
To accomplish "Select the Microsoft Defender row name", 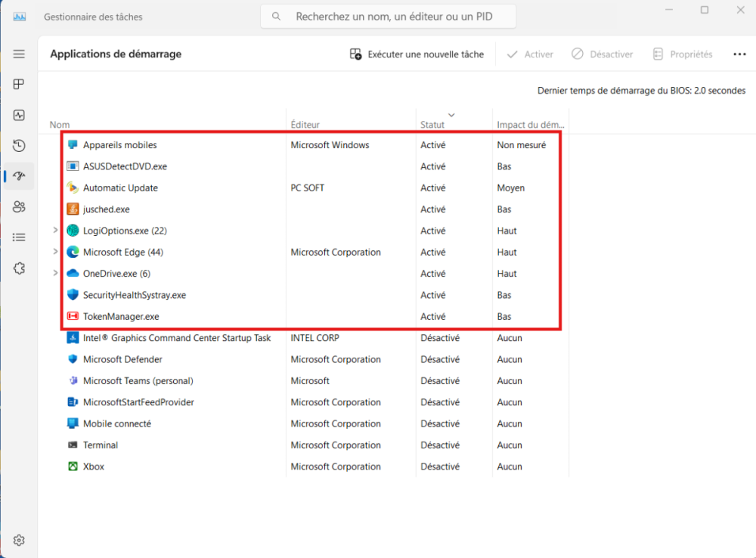I will coord(122,359).
